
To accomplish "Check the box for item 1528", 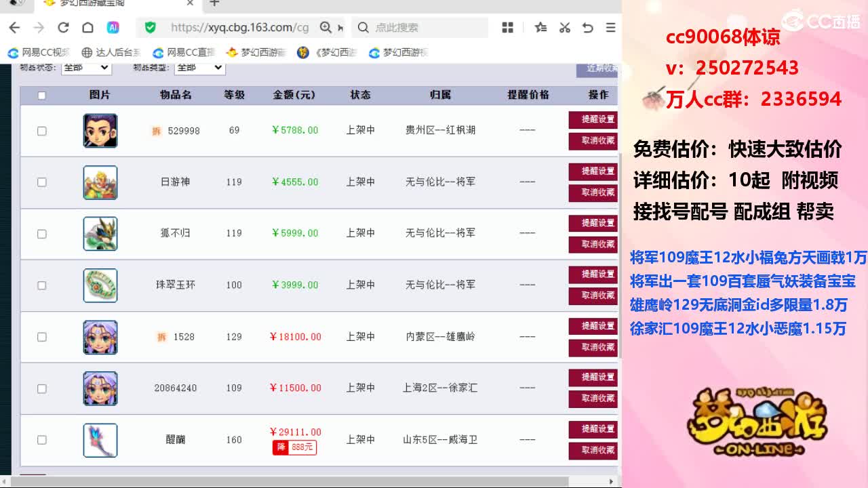I will coord(41,337).
